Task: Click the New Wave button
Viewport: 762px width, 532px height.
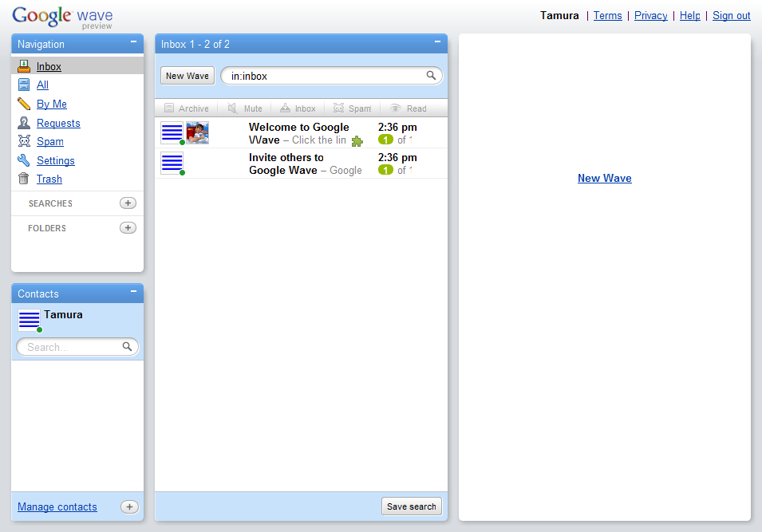Action: pyautogui.click(x=188, y=76)
